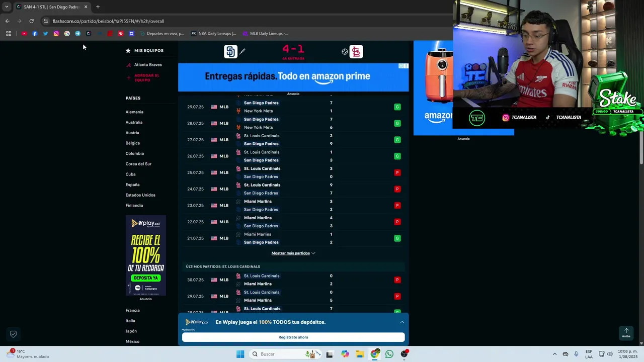Click the Deposita Ya button in Wplay ad

(145, 278)
